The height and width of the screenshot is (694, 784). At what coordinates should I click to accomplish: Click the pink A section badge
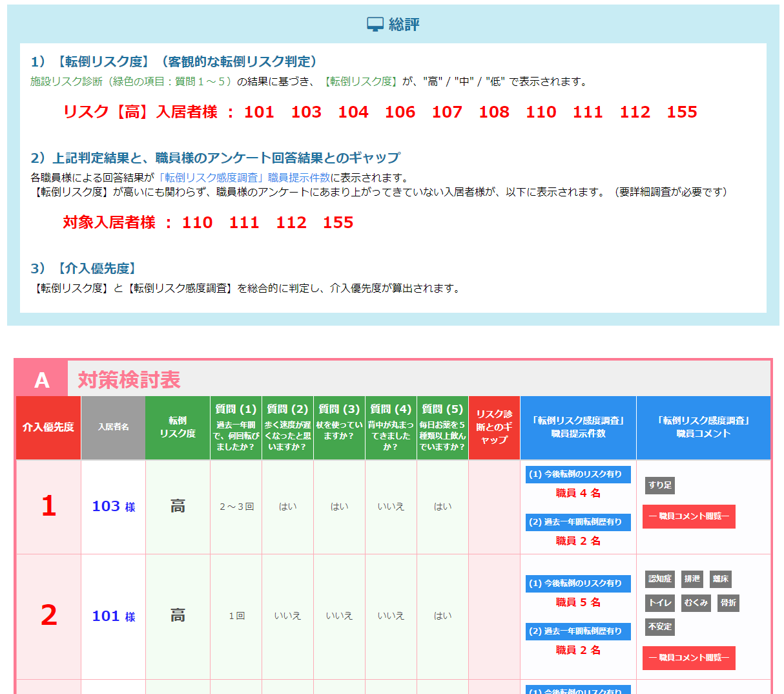click(41, 379)
